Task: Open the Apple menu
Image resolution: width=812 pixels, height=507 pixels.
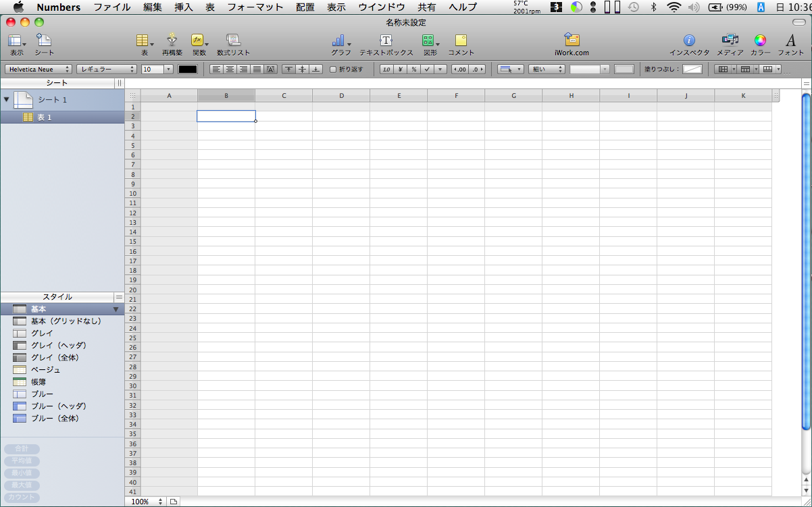Action: (18, 7)
